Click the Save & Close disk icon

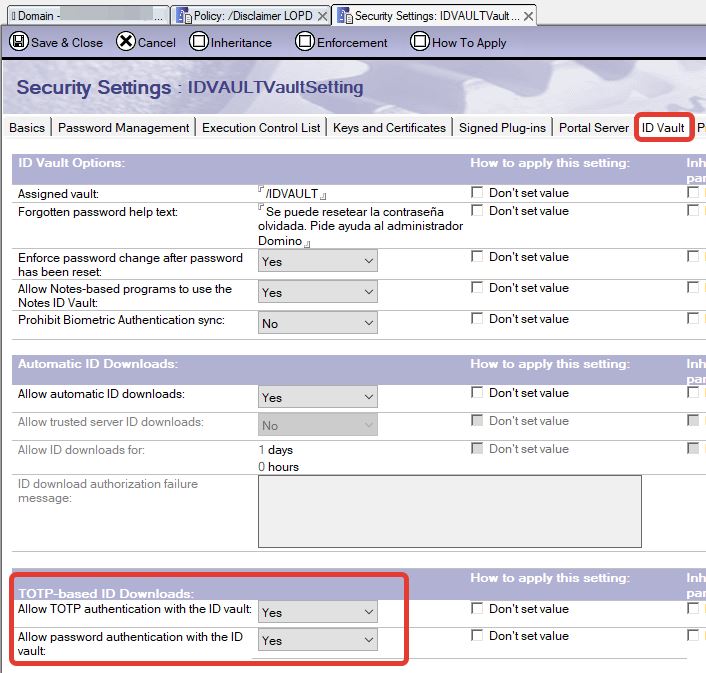point(18,42)
